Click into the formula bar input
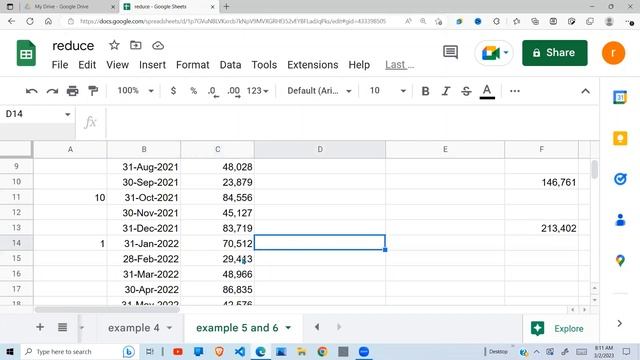This screenshot has height=360, width=640. click(351, 122)
